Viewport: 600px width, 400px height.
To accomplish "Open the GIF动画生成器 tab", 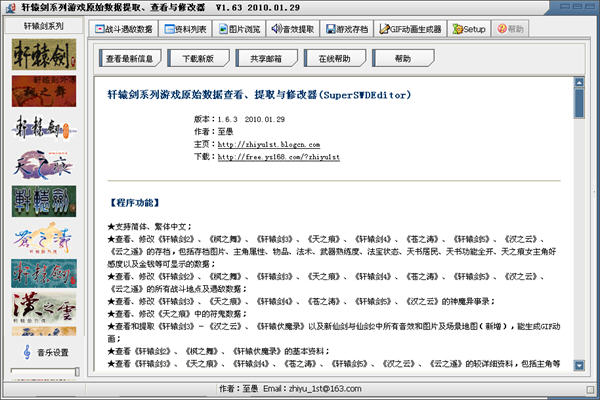I will coord(410,29).
